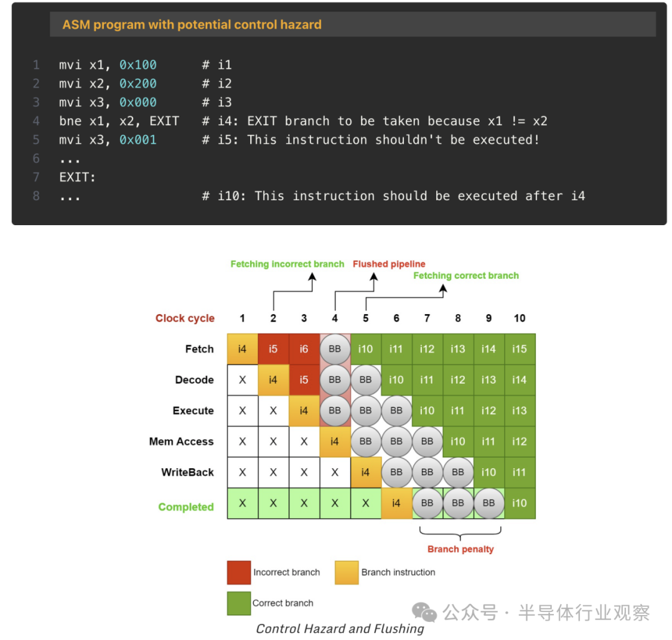The image size is (672, 640).
Task: Click the 'Flushed pipeline' red label
Action: click(x=389, y=264)
